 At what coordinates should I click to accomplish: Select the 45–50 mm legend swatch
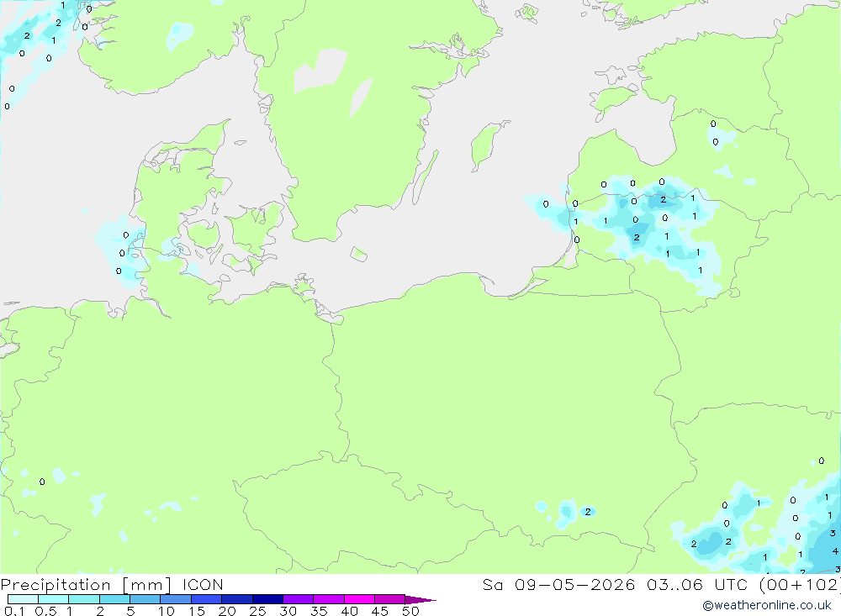pyautogui.click(x=390, y=599)
